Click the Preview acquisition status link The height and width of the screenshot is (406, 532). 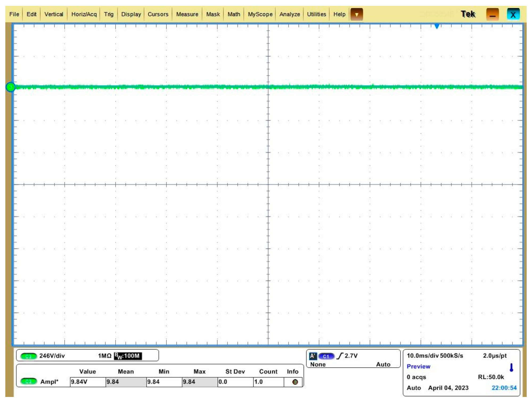click(418, 366)
